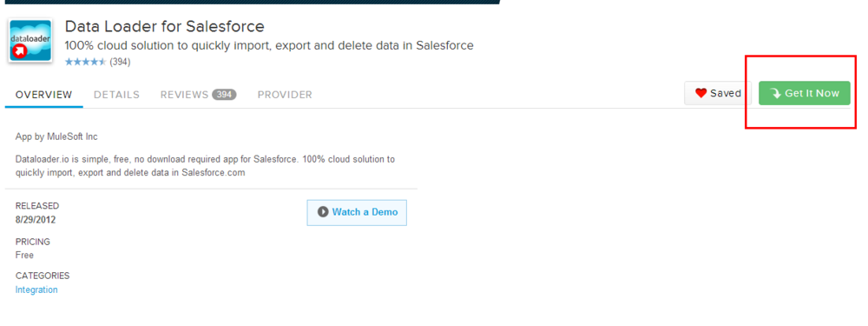Click the heart icon on Saved button
Viewport: 868px width, 326px height.
pos(700,93)
